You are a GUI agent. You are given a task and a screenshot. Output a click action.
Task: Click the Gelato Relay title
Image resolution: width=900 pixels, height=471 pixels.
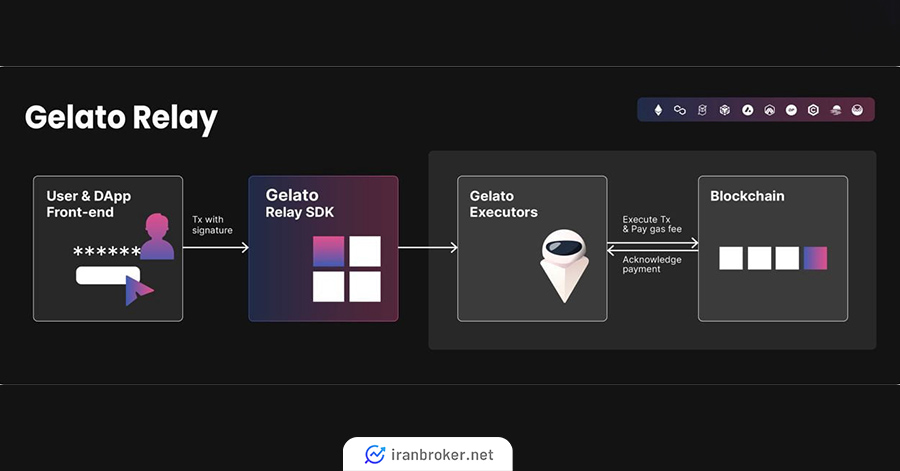(121, 118)
